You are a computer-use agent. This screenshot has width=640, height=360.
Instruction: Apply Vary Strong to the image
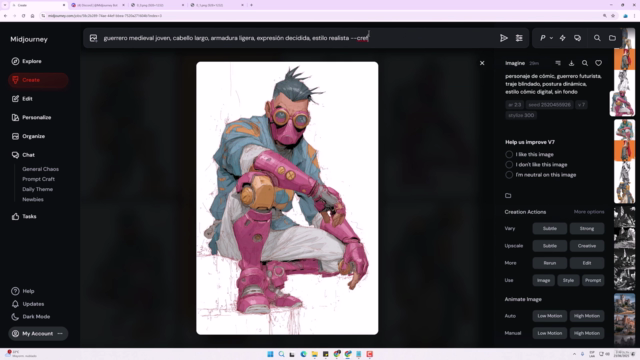click(587, 229)
